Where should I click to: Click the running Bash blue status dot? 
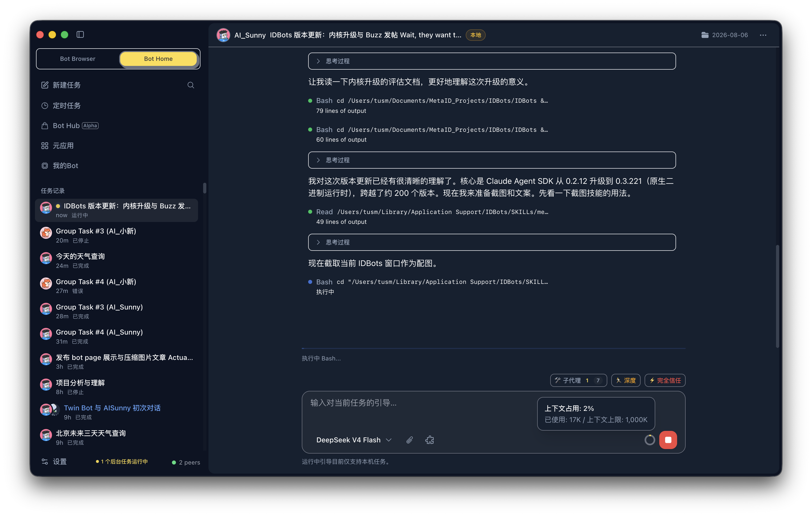pos(310,282)
